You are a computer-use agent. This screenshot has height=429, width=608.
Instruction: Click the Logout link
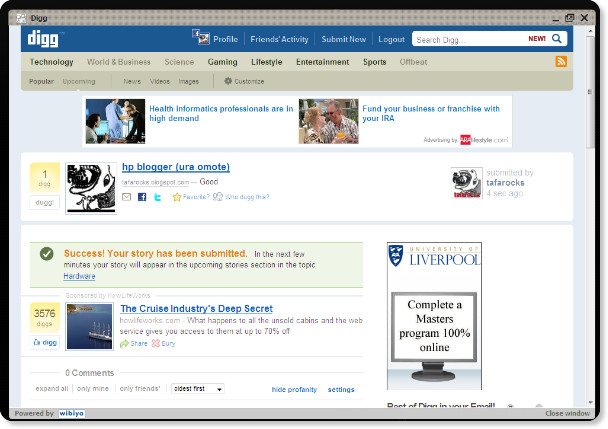391,39
